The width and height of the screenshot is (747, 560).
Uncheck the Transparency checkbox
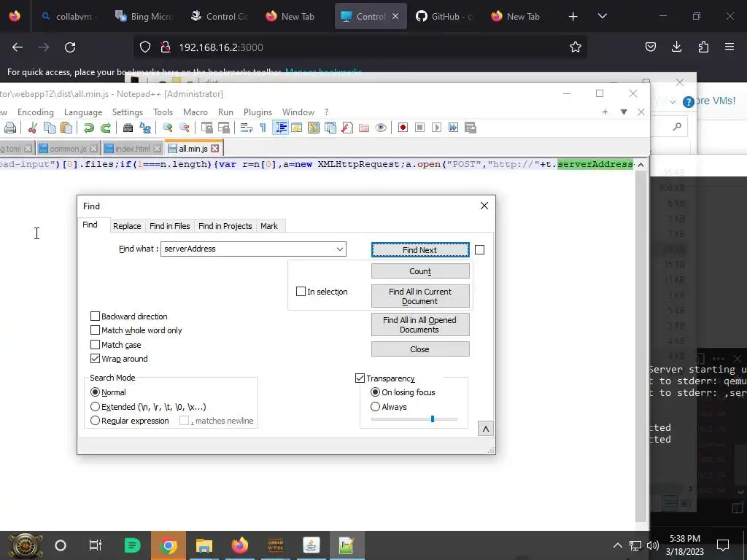coord(360,378)
